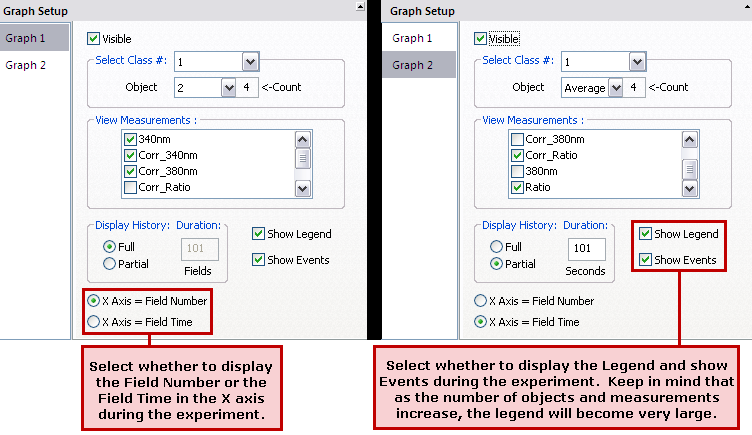
Task: Select Full display history in right panel
Action: click(496, 246)
